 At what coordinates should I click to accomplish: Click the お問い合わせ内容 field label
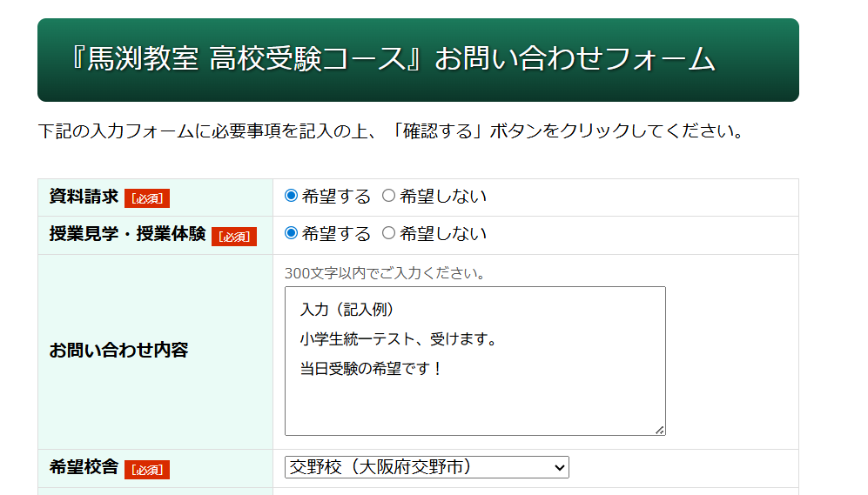118,351
